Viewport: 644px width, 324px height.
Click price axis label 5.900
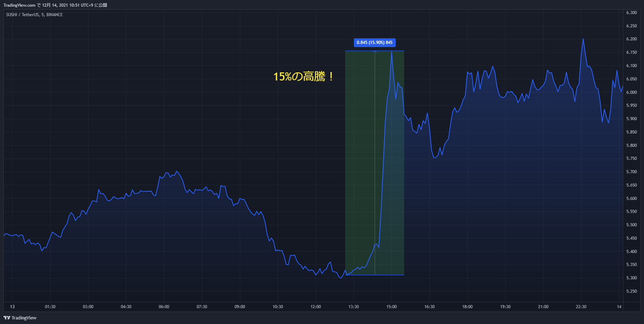[x=631, y=119]
